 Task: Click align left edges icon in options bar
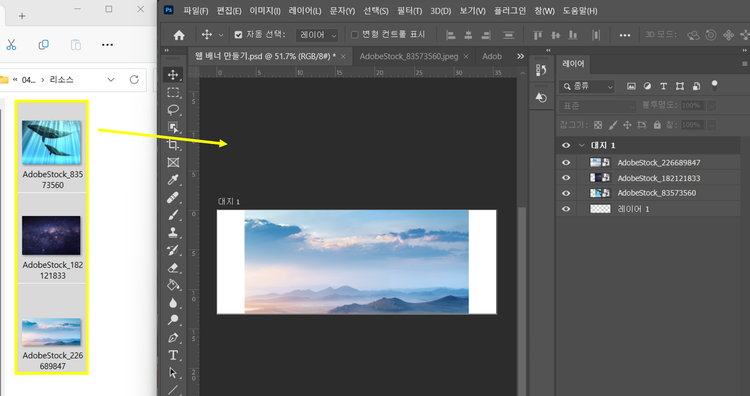coord(450,35)
